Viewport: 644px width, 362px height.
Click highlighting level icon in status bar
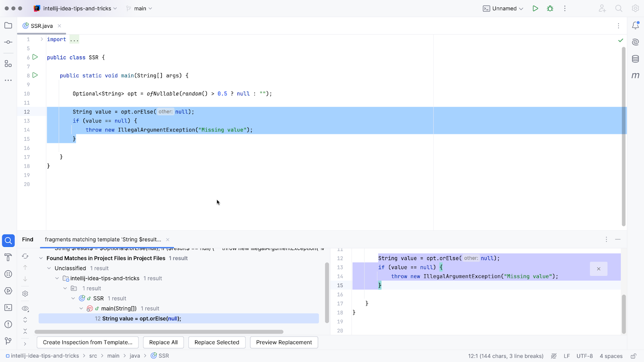pyautogui.click(x=554, y=356)
